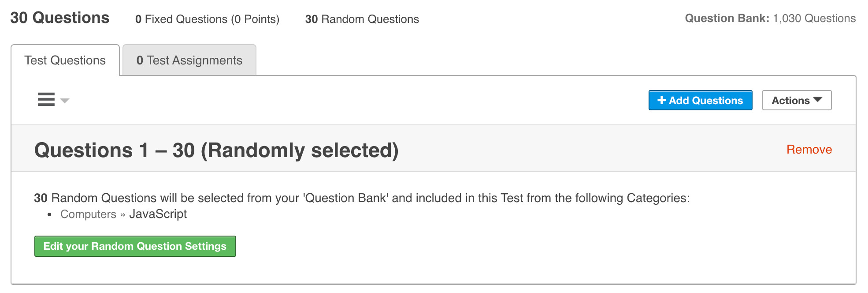Switch to the Test Questions tab

tap(65, 60)
